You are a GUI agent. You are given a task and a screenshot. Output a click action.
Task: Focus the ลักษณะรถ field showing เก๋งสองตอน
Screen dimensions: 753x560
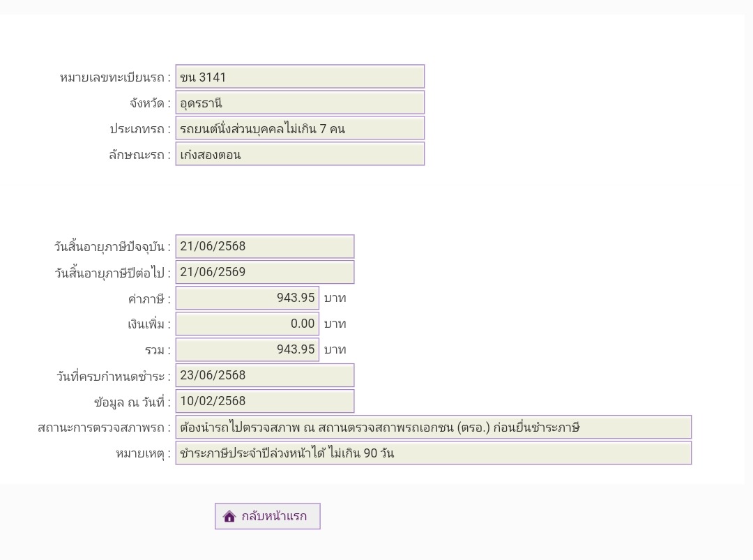[299, 154]
